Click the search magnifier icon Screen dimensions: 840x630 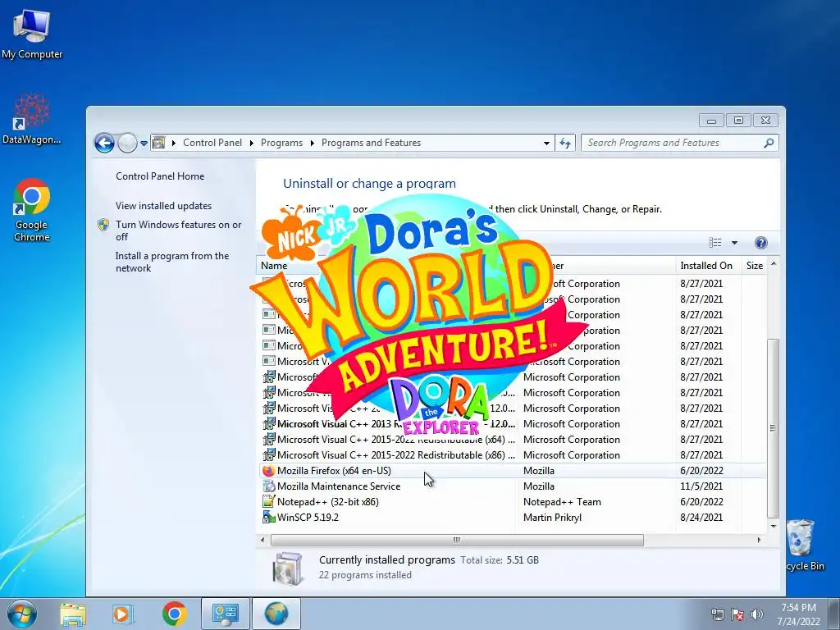[x=769, y=143]
